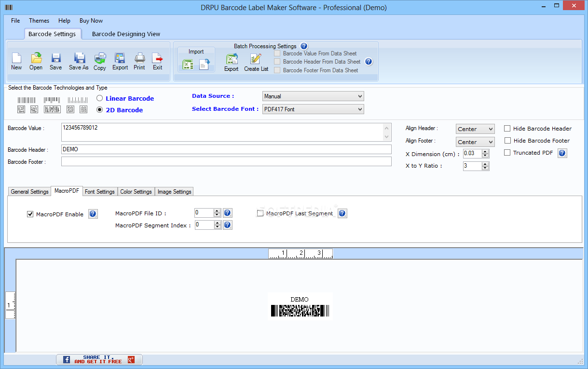Open help beside Batch Processing Settings title
588x369 pixels.
[x=304, y=46]
